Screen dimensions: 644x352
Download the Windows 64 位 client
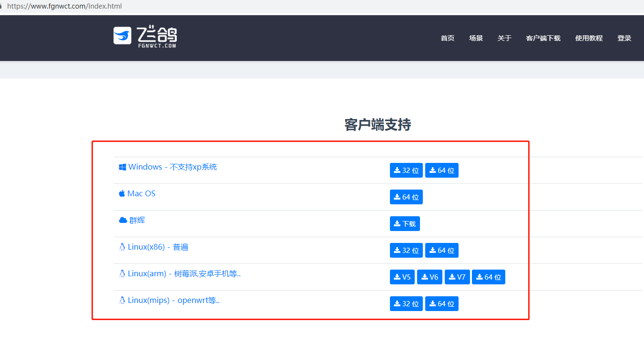click(x=442, y=171)
